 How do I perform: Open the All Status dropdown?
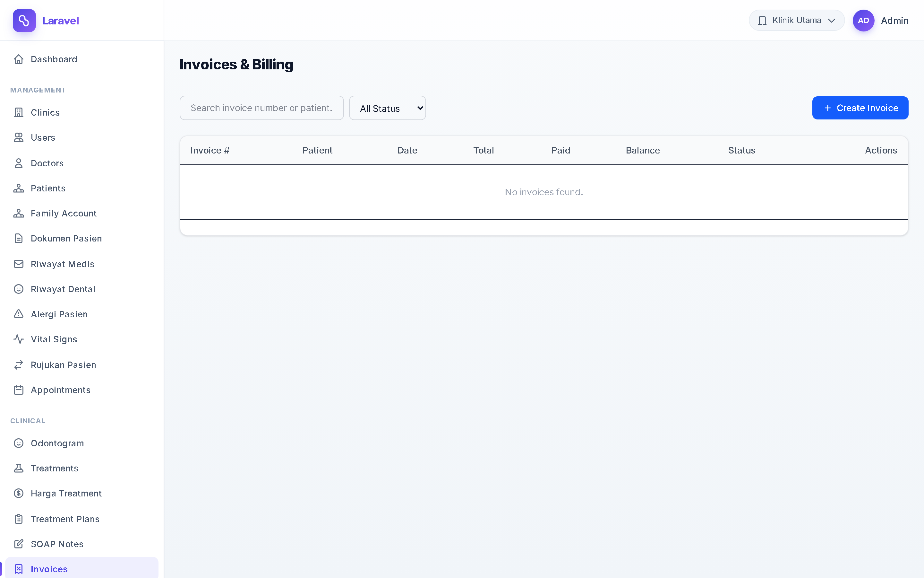387,108
